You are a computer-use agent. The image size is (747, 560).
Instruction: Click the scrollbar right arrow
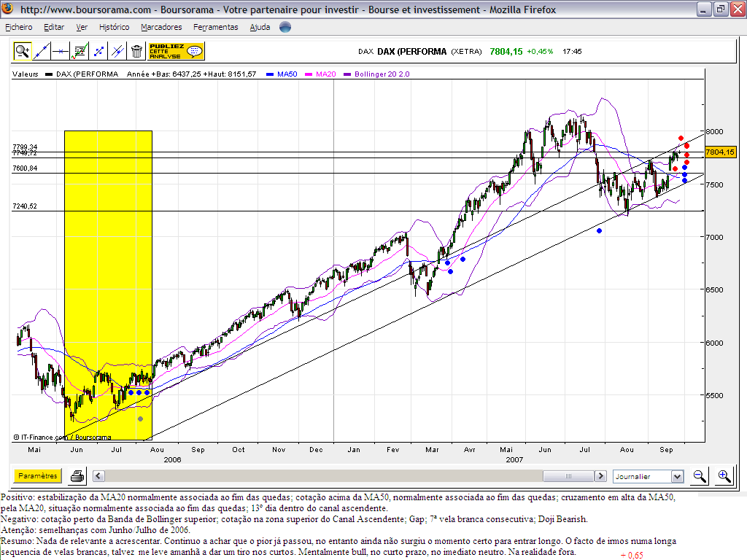601,475
